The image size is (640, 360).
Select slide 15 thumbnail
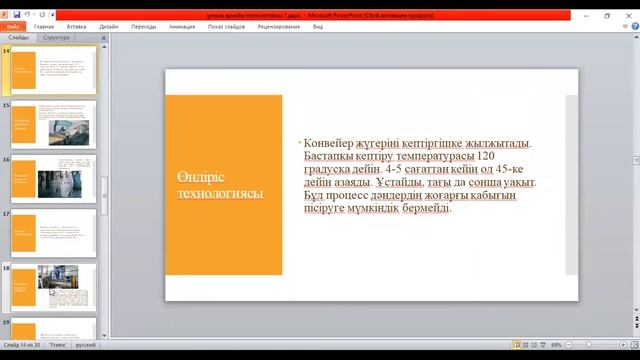53,124
